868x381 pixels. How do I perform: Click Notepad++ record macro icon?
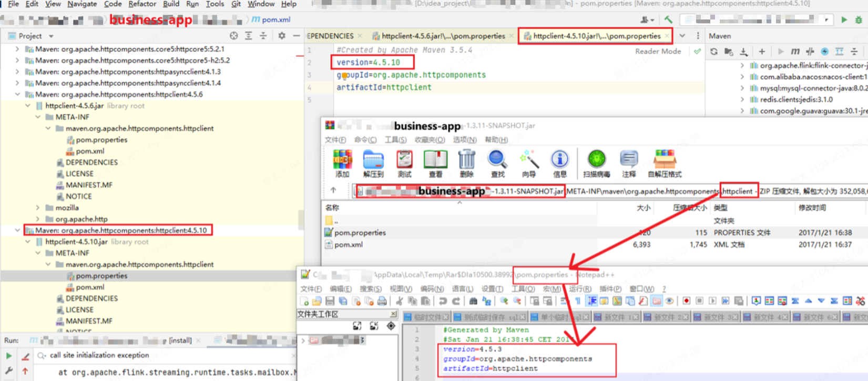pos(686,301)
